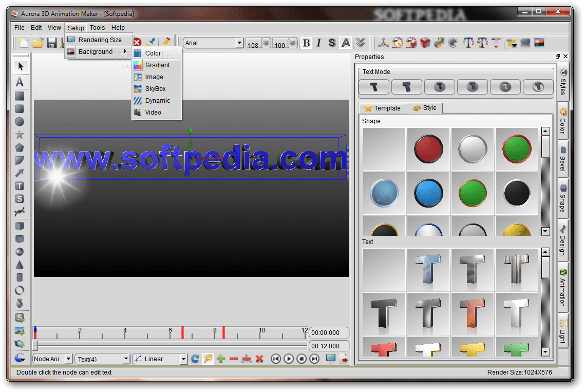Click the 3D axis transform icon

point(383,43)
